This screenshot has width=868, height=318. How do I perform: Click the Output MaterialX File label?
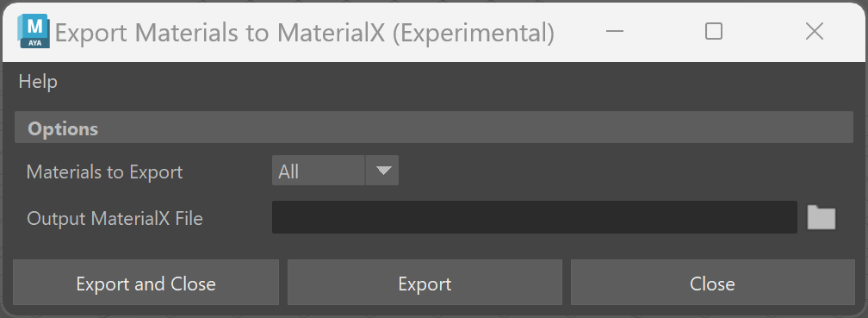[x=115, y=218]
